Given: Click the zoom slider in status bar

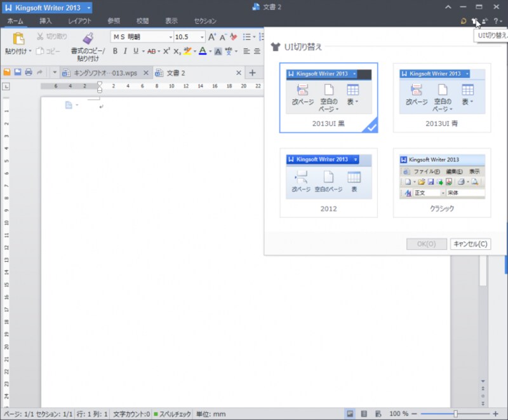Looking at the screenshot, I should [x=455, y=414].
